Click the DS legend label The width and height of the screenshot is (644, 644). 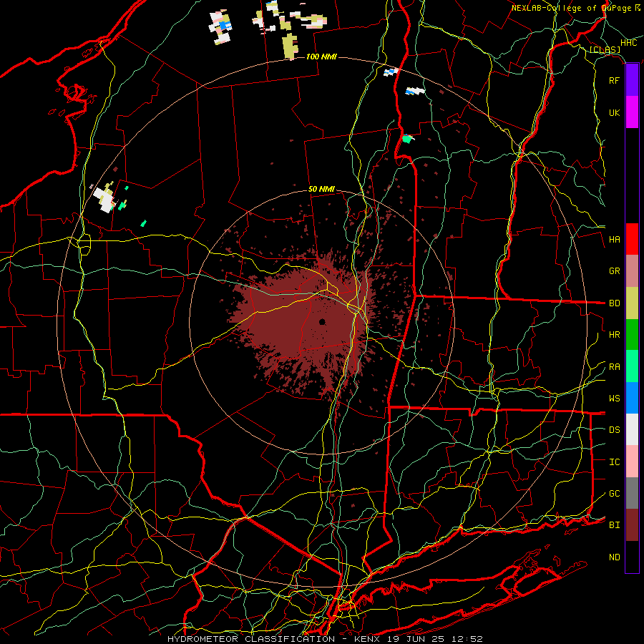614,430
